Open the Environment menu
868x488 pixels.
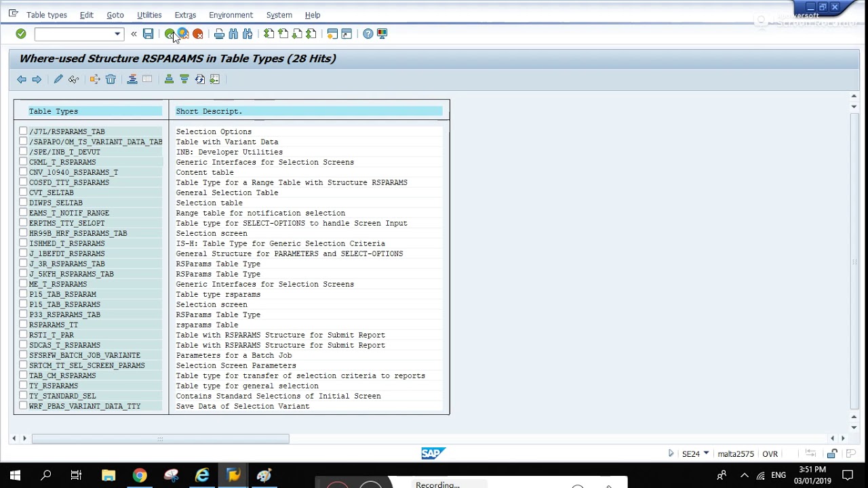[231, 15]
